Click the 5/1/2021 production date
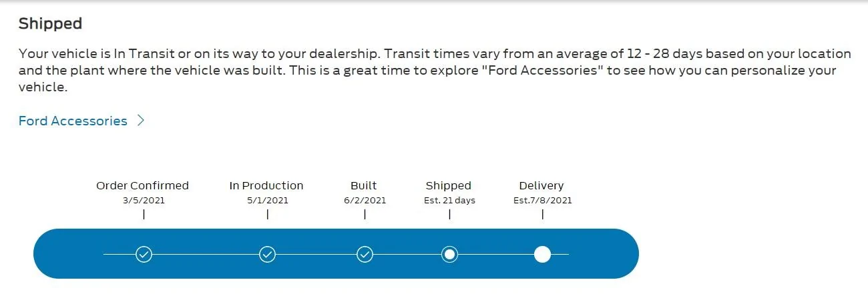The height and width of the screenshot is (300, 868). [267, 200]
